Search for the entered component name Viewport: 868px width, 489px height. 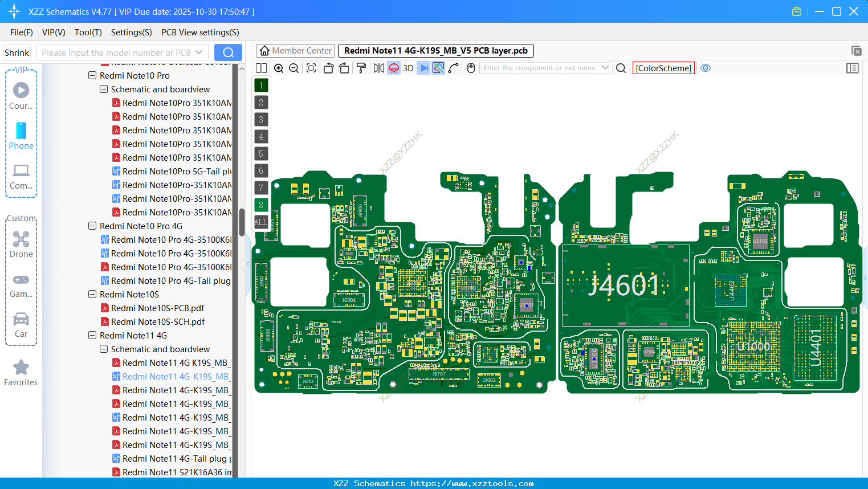[x=621, y=68]
